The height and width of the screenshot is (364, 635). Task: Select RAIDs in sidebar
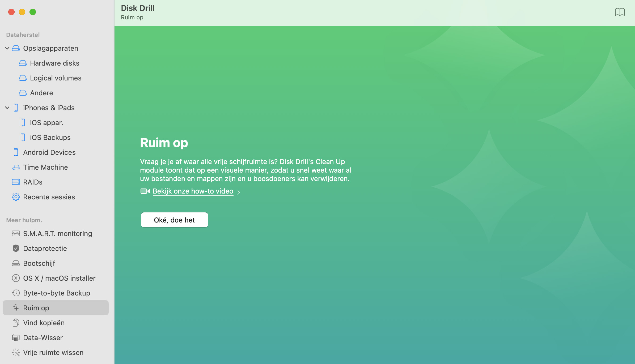click(33, 182)
